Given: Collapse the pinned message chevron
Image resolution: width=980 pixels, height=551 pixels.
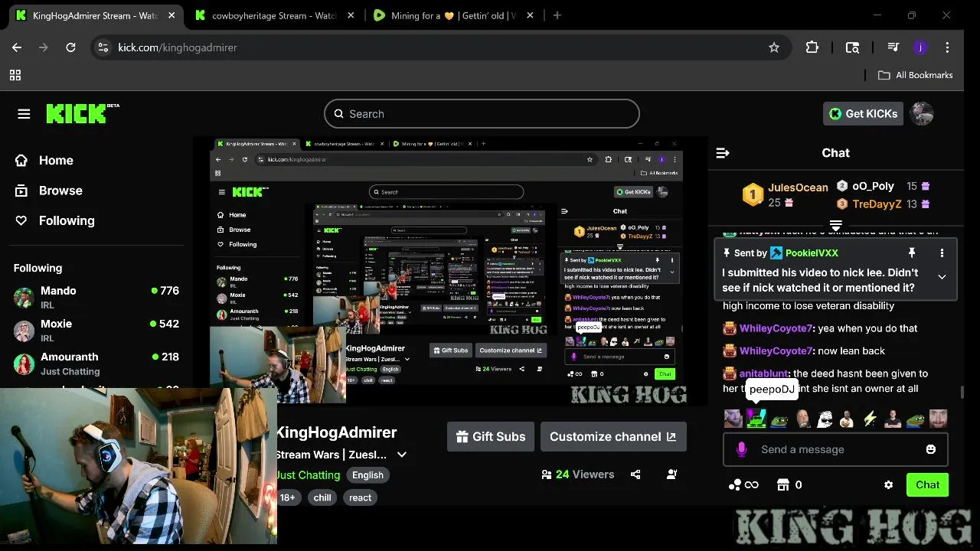Looking at the screenshot, I should pyautogui.click(x=942, y=277).
